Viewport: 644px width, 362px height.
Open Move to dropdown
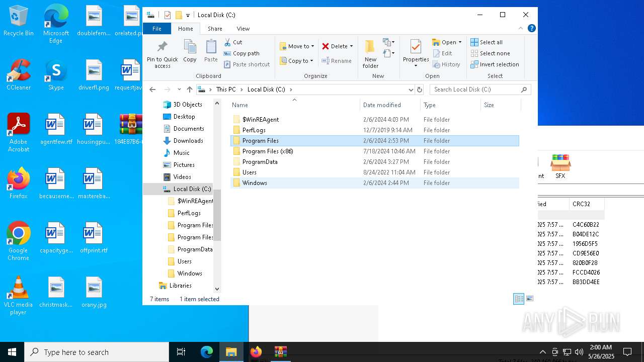tap(297, 46)
